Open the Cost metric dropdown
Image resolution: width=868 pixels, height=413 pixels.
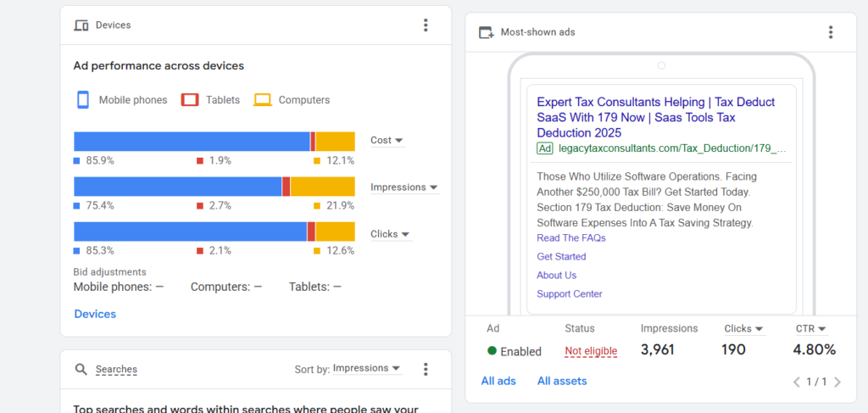pos(387,140)
